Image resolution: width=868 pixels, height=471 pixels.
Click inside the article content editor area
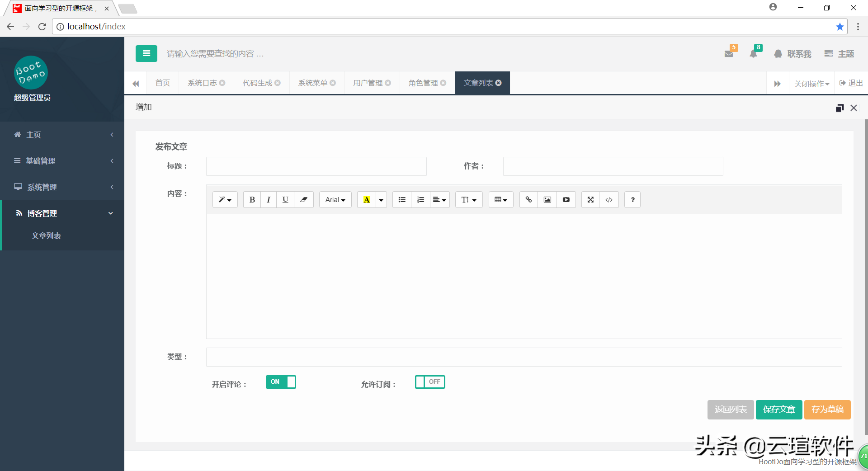coord(524,276)
